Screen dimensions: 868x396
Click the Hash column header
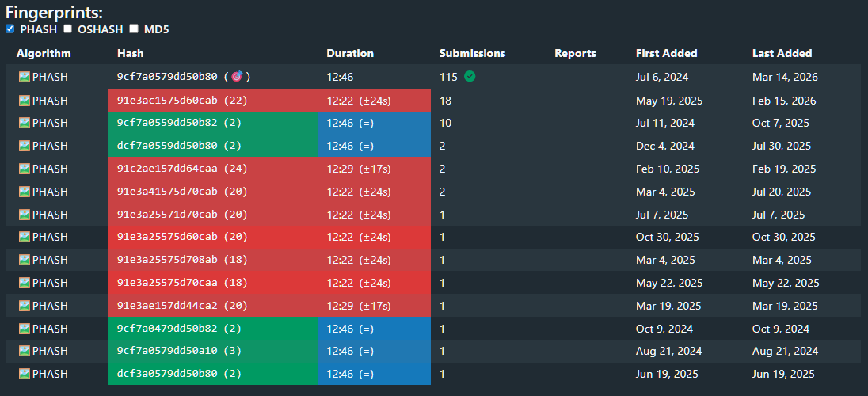pos(130,54)
